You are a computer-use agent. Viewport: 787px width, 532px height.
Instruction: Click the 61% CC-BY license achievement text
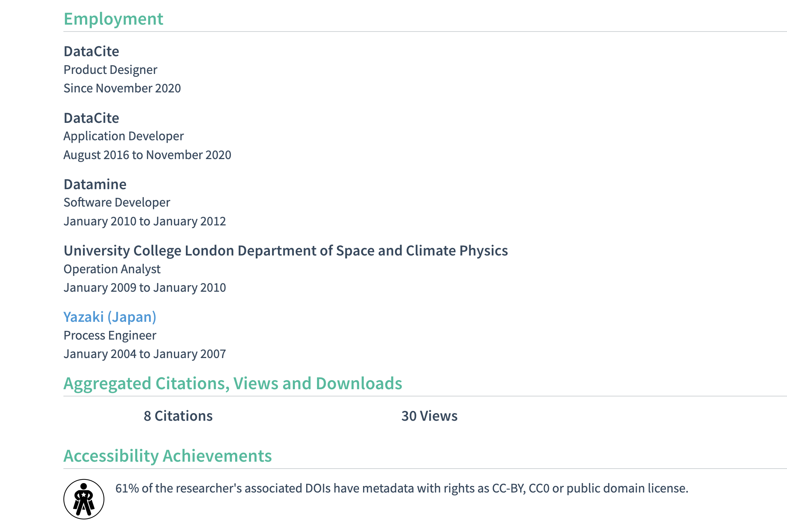pyautogui.click(x=401, y=488)
